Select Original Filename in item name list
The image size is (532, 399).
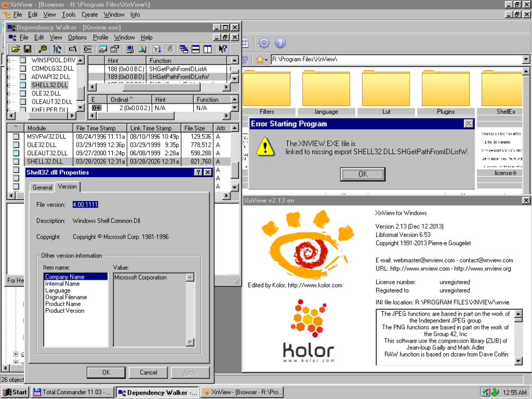tap(66, 297)
